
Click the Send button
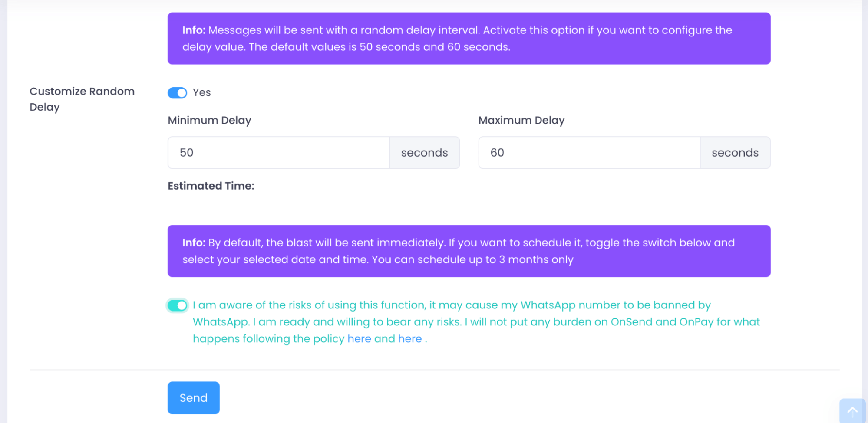point(194,398)
